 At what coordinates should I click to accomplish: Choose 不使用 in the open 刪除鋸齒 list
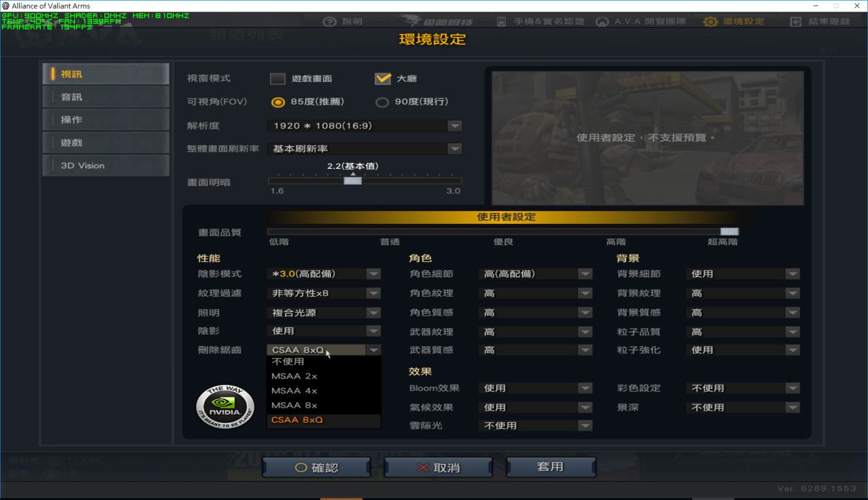324,362
